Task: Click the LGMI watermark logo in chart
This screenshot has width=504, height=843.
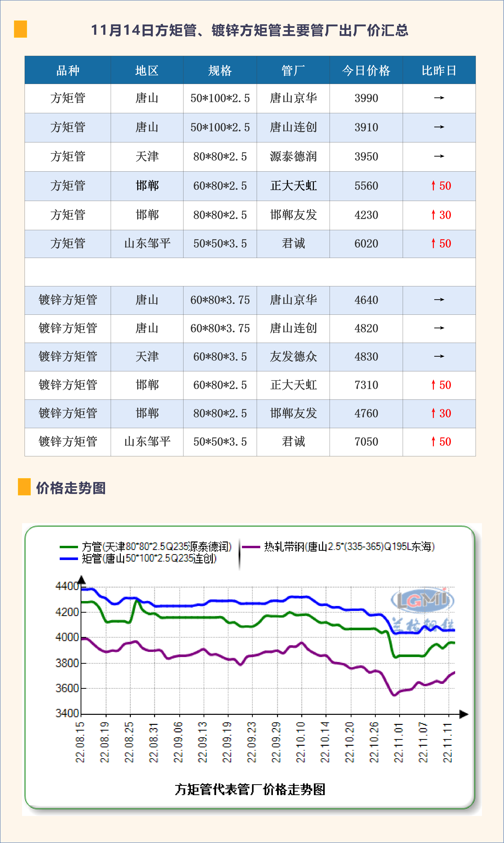Action: click(x=422, y=601)
